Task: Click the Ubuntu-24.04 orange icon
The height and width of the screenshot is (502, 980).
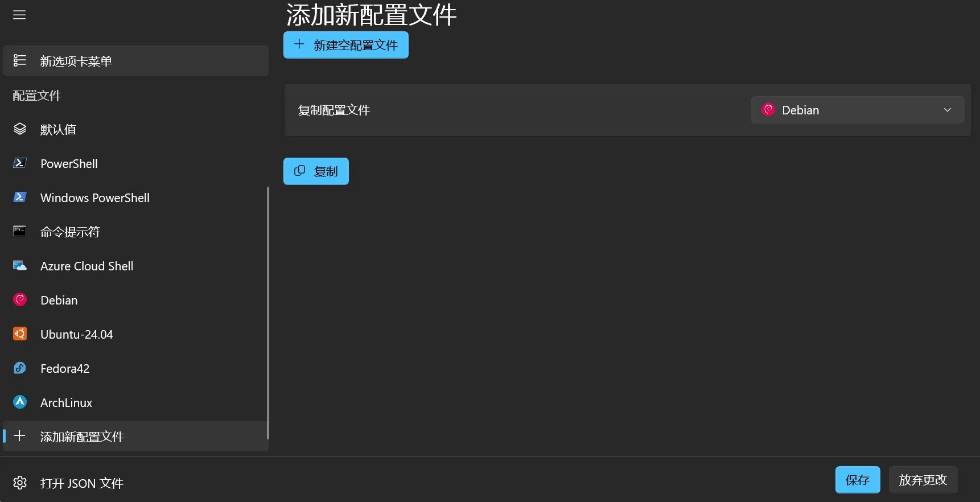Action: pyautogui.click(x=20, y=334)
